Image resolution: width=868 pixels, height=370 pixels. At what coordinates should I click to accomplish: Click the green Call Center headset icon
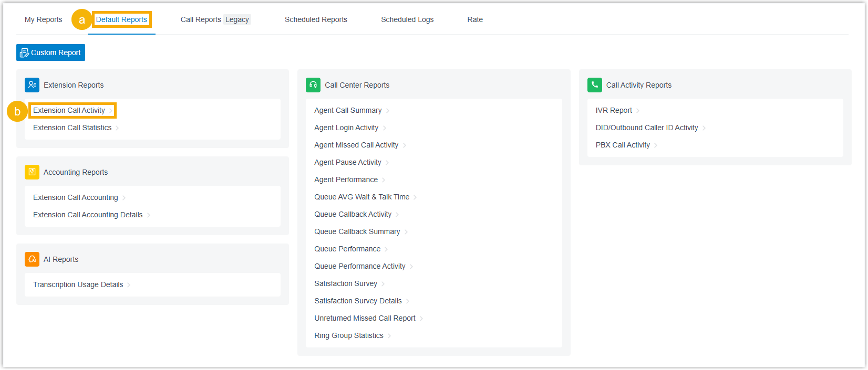tap(313, 85)
